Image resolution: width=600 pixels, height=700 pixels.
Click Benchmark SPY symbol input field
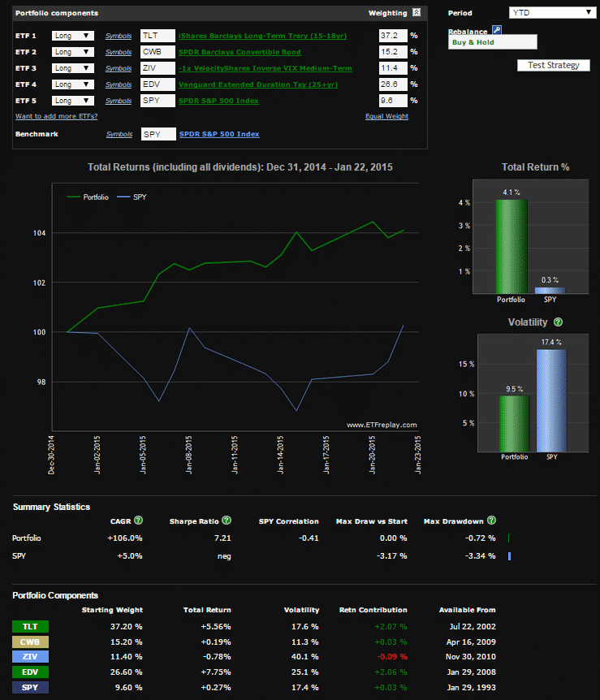(x=158, y=134)
